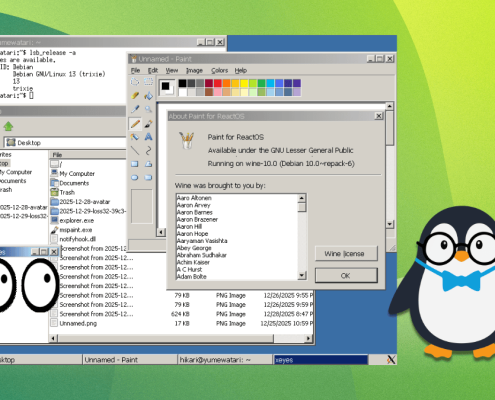Screen dimensions: 495x400
Task: Choose the pink swatch in Paint palette
Action: pyautogui.click(x=218, y=92)
